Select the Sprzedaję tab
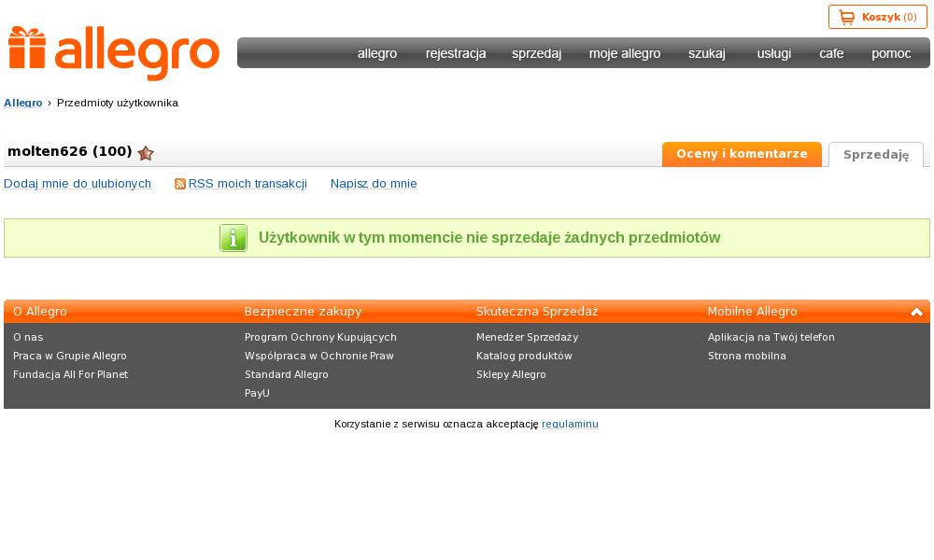Screen dimensions: 934x560 876,155
